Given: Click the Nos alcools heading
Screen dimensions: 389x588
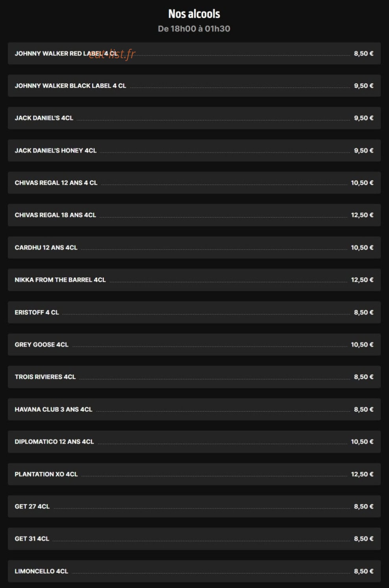Looking at the screenshot, I should point(194,14).
